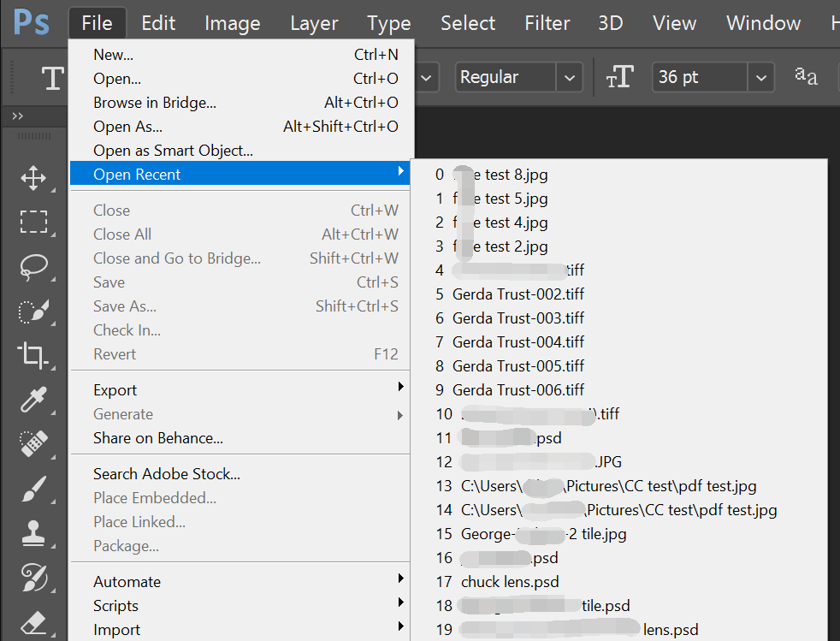This screenshot has width=840, height=641.
Task: Choose Open... from File menu
Action: [240, 78]
